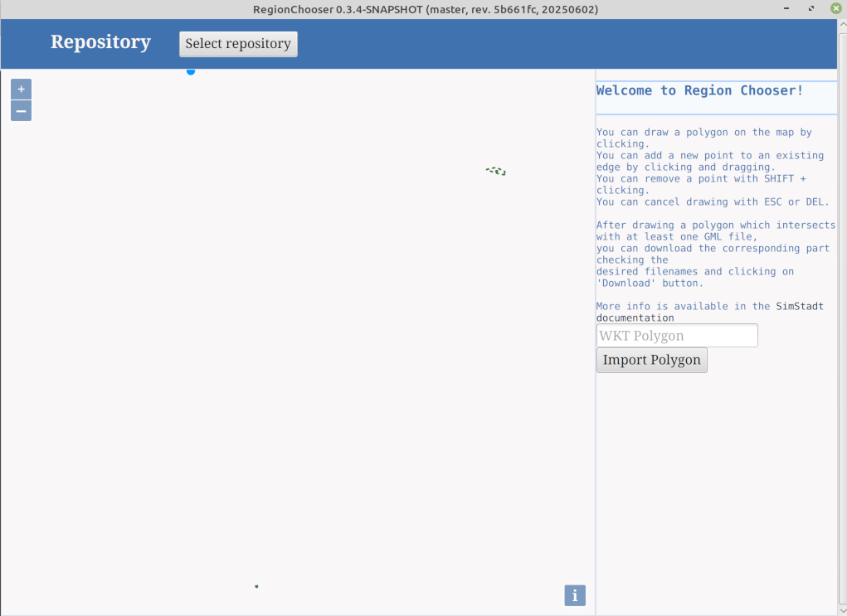
Task: Click the Repository heading in the header
Action: coord(100,42)
